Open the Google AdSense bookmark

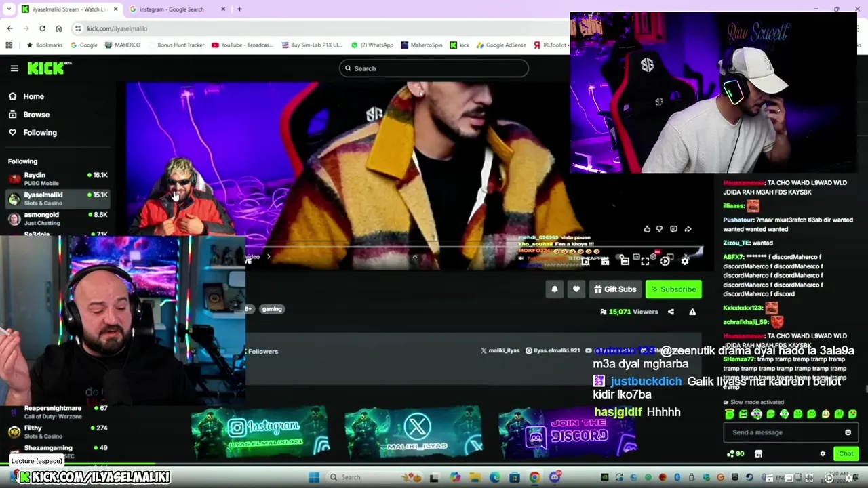[501, 45]
